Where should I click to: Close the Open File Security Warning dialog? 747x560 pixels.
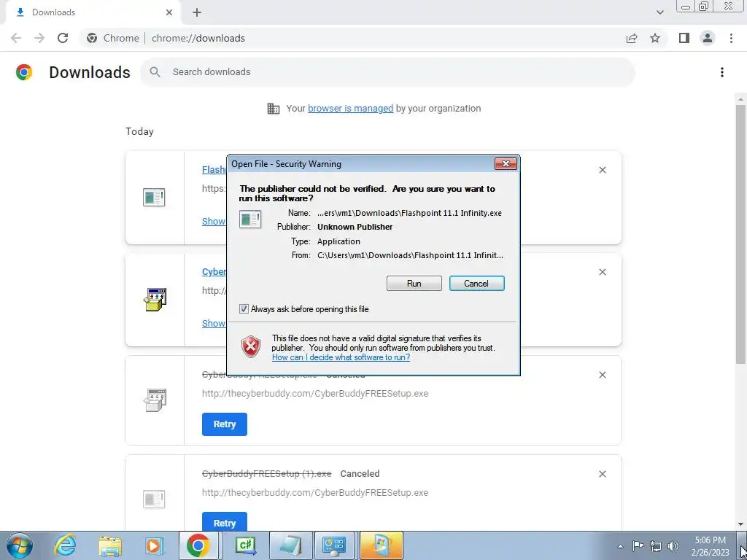click(x=506, y=164)
